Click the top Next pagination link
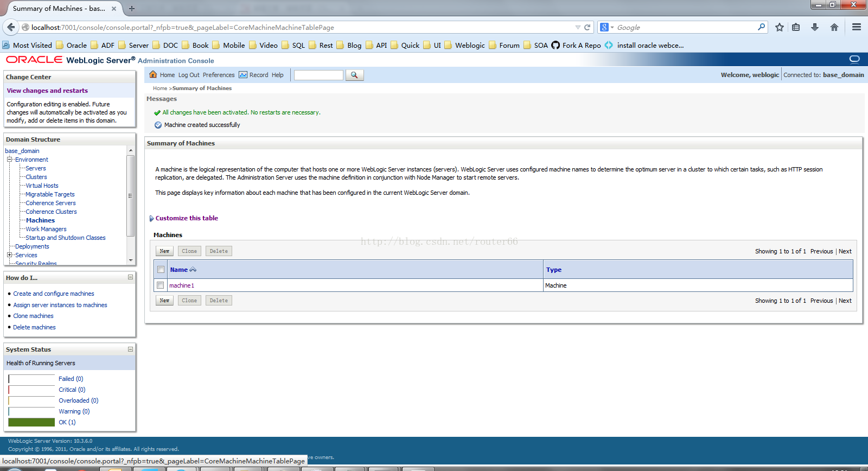 pyautogui.click(x=845, y=251)
